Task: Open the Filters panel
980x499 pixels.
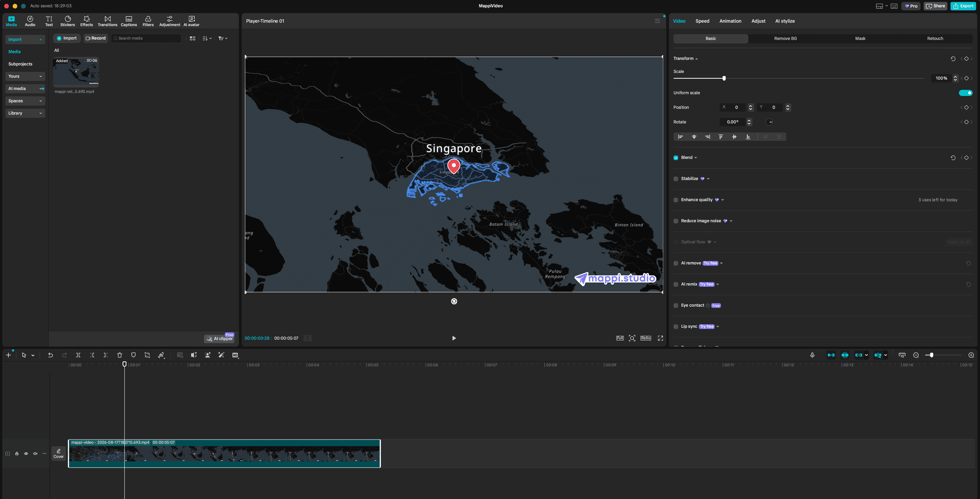Action: (x=148, y=21)
